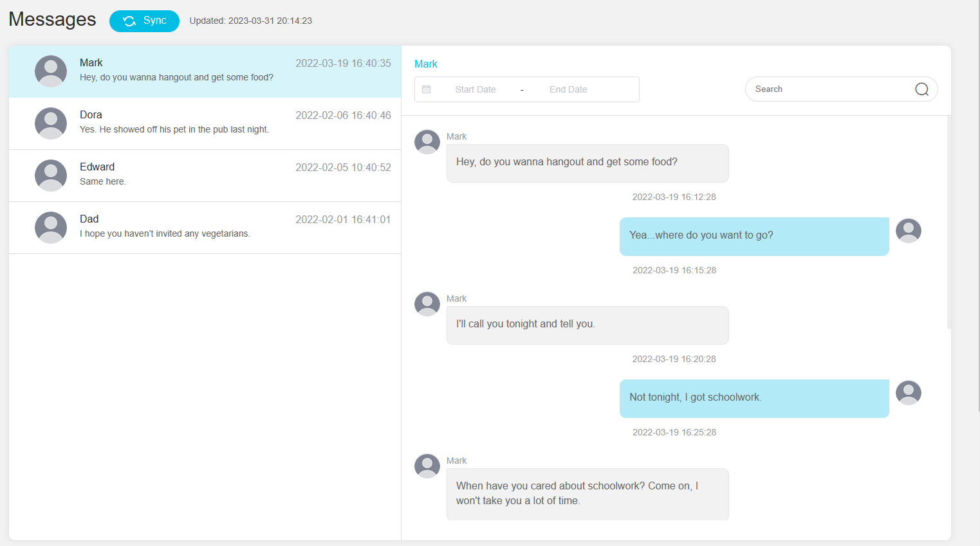Click into the Search messages box

(x=830, y=89)
